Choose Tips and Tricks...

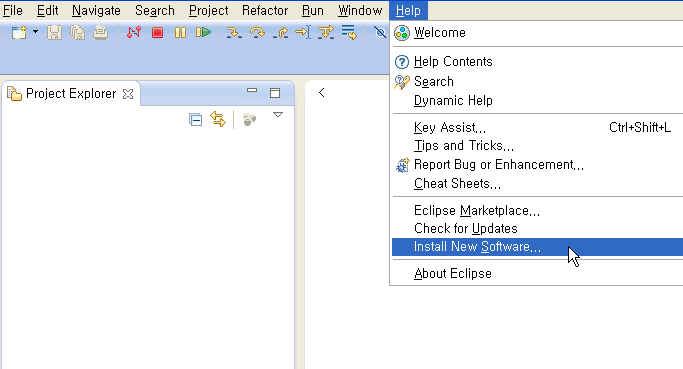coord(538,146)
